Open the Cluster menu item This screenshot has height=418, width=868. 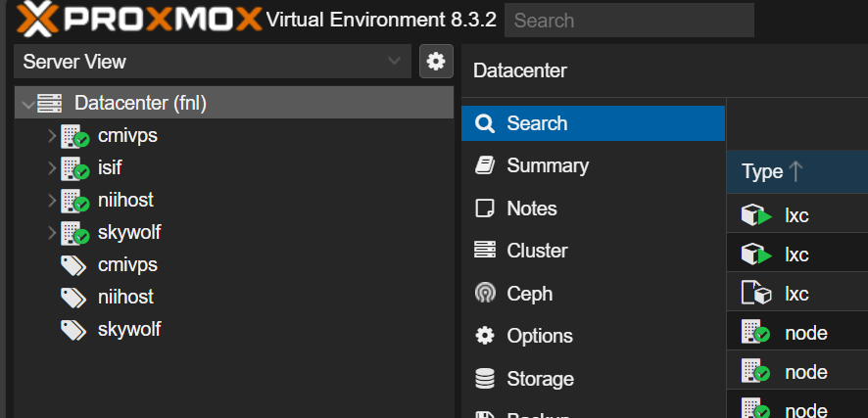[593, 251]
